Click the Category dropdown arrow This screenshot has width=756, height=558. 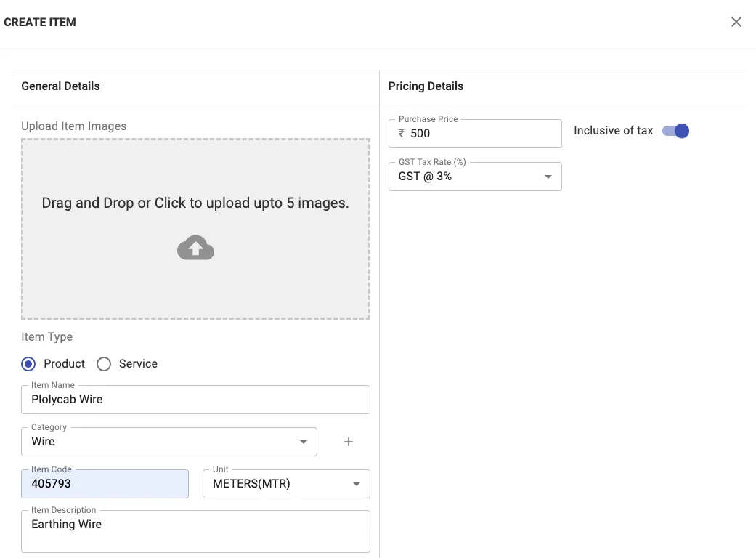(304, 442)
